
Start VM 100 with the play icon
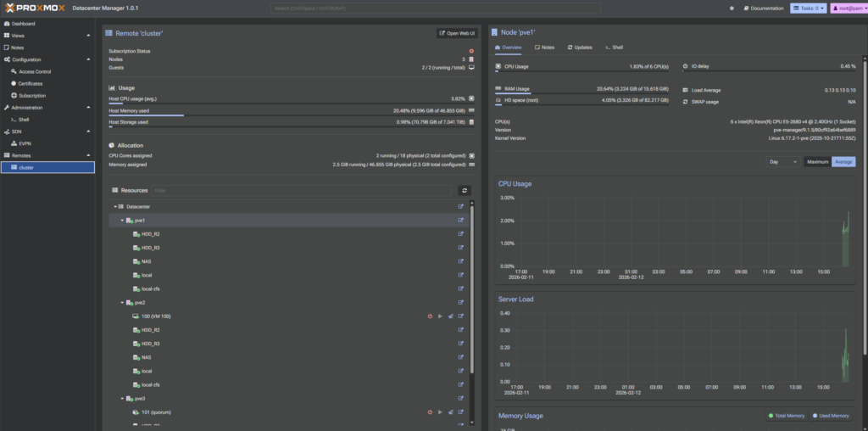(x=440, y=316)
